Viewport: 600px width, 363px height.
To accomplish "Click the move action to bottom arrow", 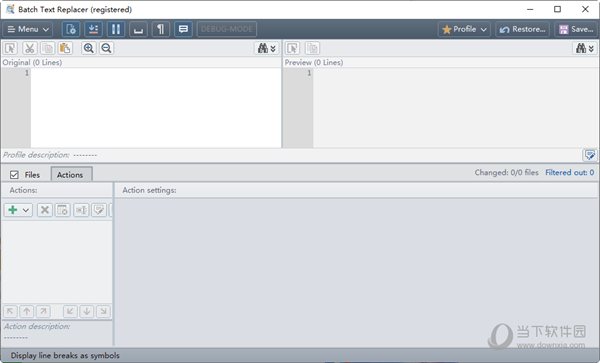I will pyautogui.click(x=103, y=311).
